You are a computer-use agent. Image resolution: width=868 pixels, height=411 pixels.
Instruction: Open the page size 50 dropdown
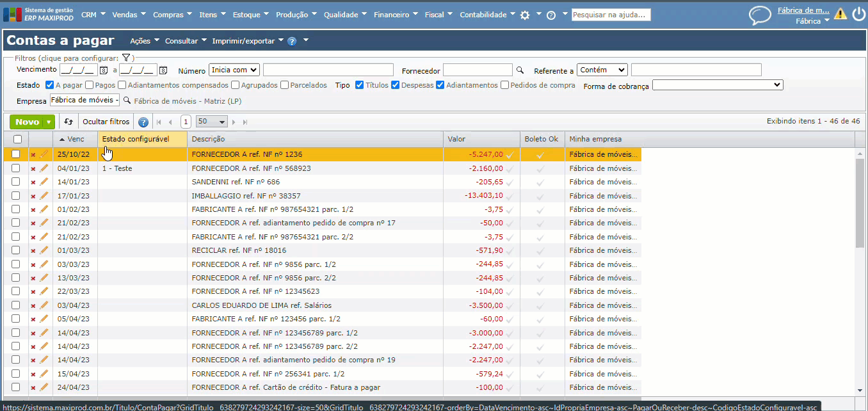(x=212, y=122)
